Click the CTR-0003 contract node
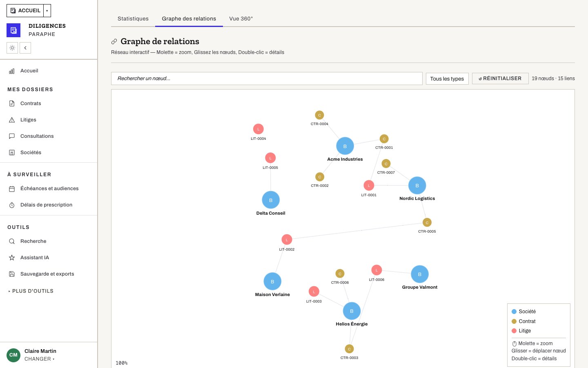Image resolution: width=588 pixels, height=368 pixels. click(349, 349)
